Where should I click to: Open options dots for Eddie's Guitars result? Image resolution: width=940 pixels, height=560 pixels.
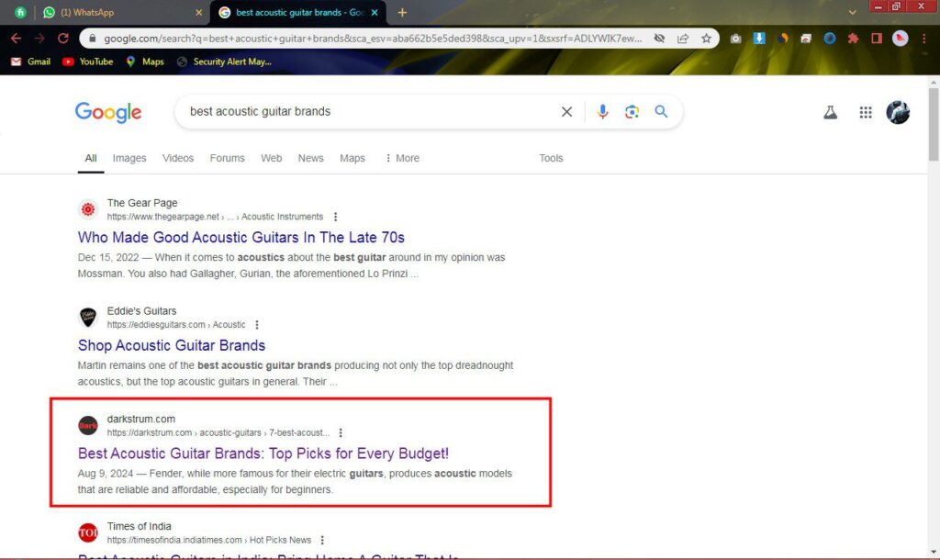(x=257, y=324)
